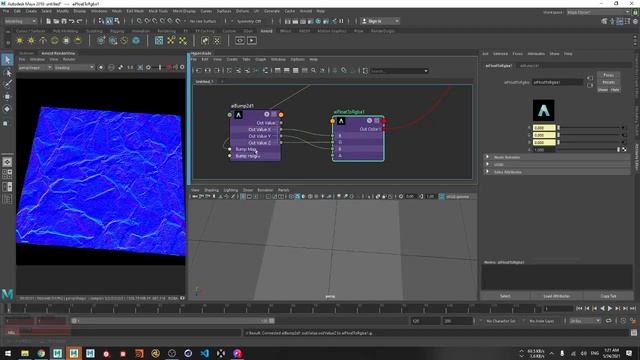Click the A channel slider track
The height and width of the screenshot is (360, 640).
(x=589, y=150)
